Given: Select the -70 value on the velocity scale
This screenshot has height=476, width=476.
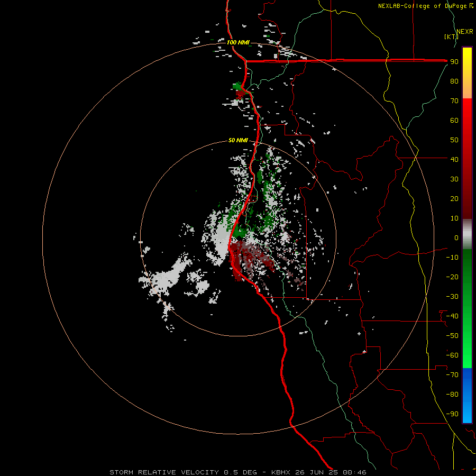Looking at the screenshot, I should 452,375.
